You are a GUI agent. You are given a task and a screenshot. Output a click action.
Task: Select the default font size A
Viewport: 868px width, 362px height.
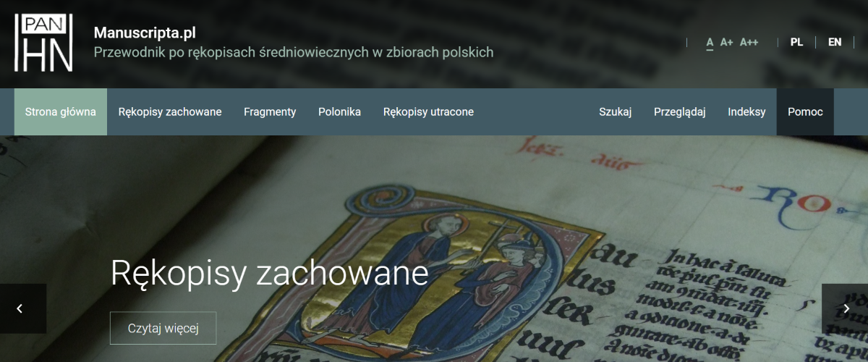tap(710, 42)
